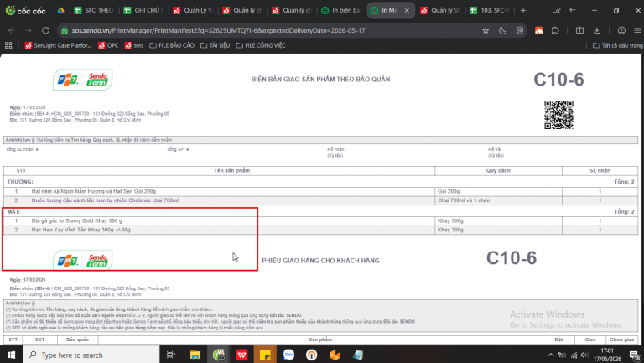Open the browser main menu icon
The image size is (644, 363).
(637, 30)
